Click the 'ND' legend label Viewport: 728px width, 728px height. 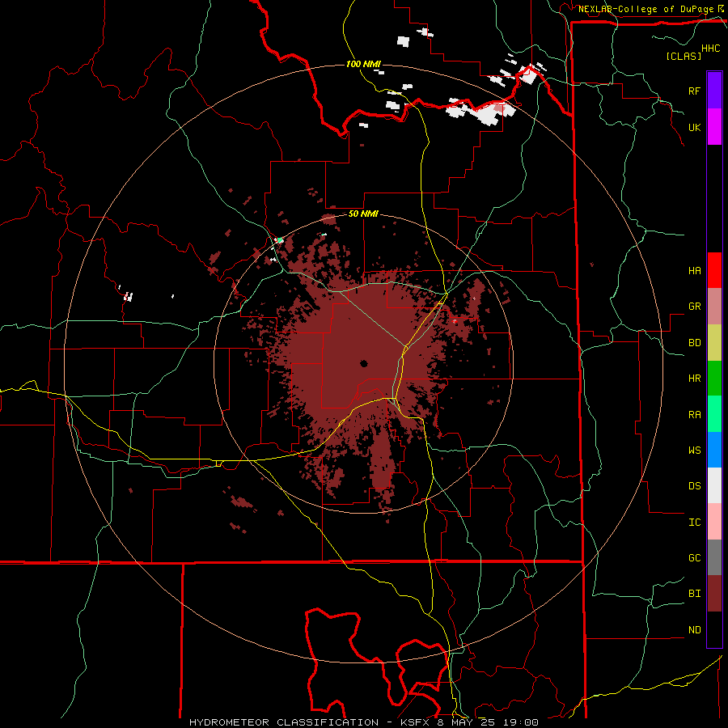tap(694, 630)
